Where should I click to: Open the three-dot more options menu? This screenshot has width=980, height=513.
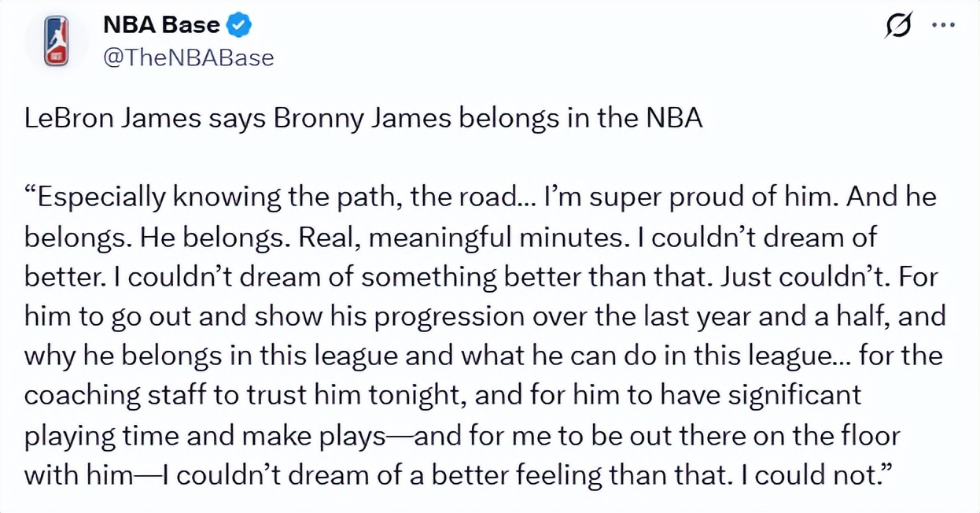[x=942, y=25]
